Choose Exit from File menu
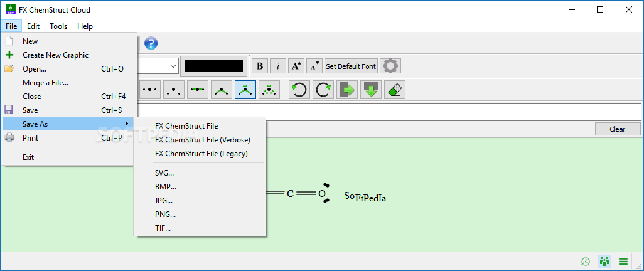This screenshot has width=644, height=271. click(68, 157)
